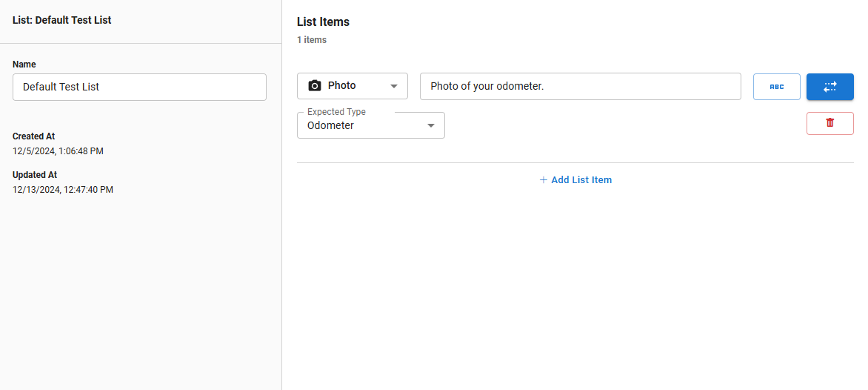868x390 pixels.
Task: Click the Expected Type floating label
Action: coord(336,112)
